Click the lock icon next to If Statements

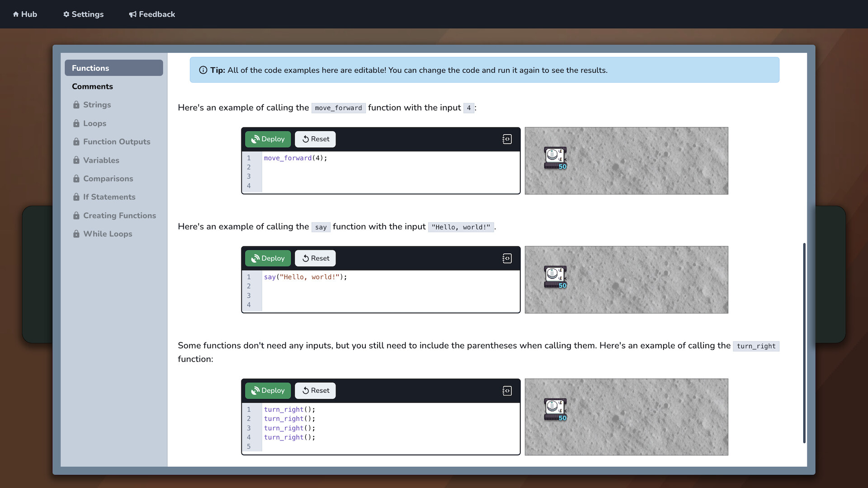(76, 197)
